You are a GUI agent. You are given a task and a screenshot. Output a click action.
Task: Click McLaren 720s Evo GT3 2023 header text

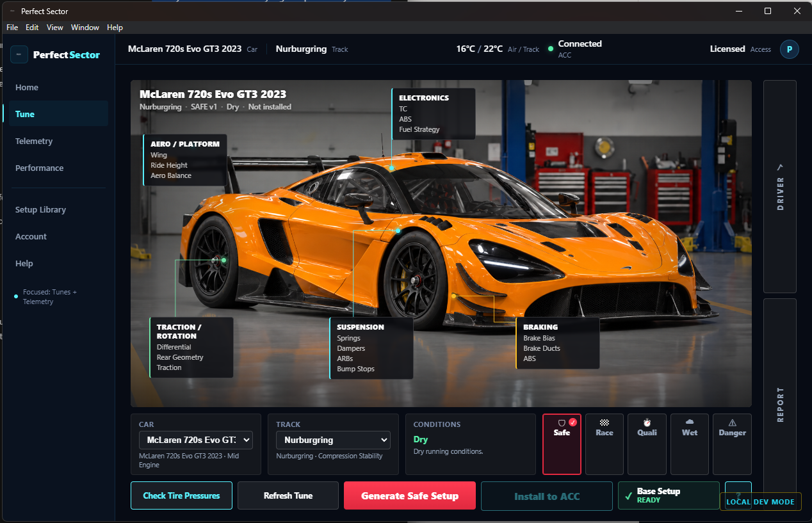(185, 49)
